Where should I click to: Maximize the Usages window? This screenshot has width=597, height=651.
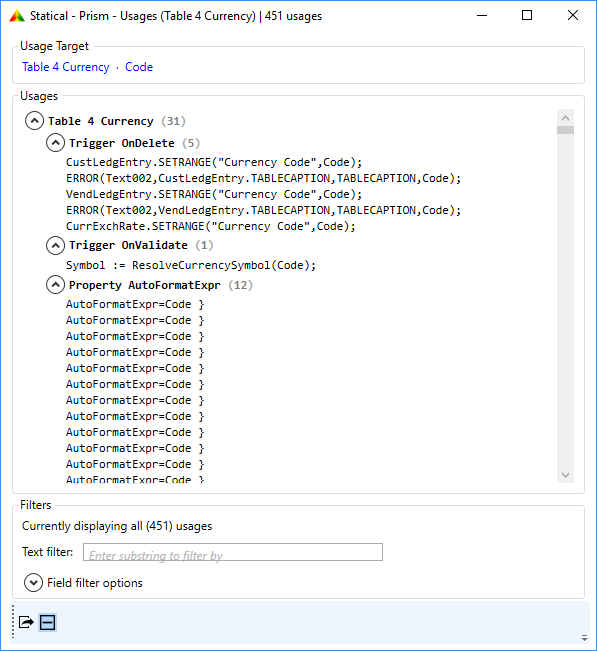[527, 15]
